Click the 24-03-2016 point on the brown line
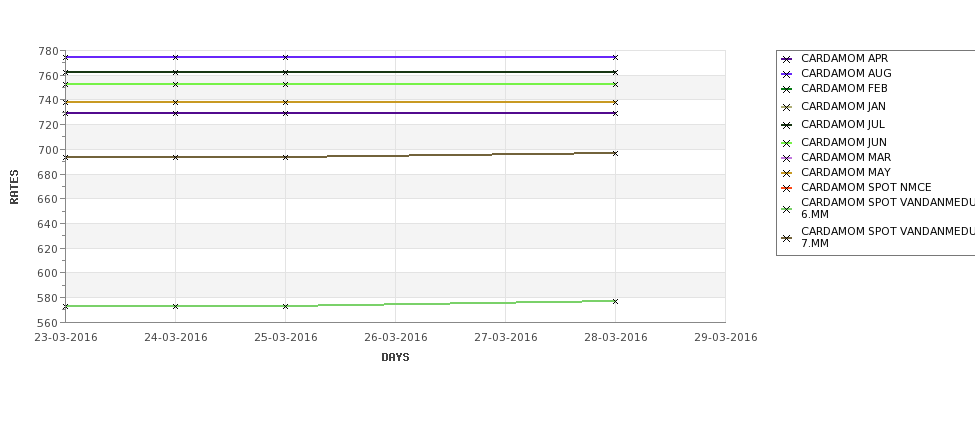Screen dimensions: 975x429 point(175,157)
